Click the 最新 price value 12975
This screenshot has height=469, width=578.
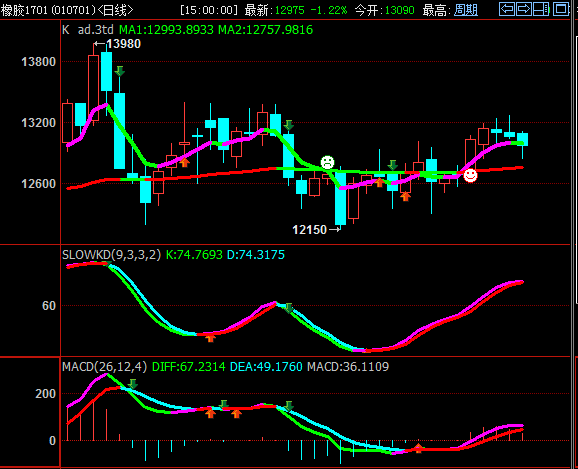[x=290, y=10]
